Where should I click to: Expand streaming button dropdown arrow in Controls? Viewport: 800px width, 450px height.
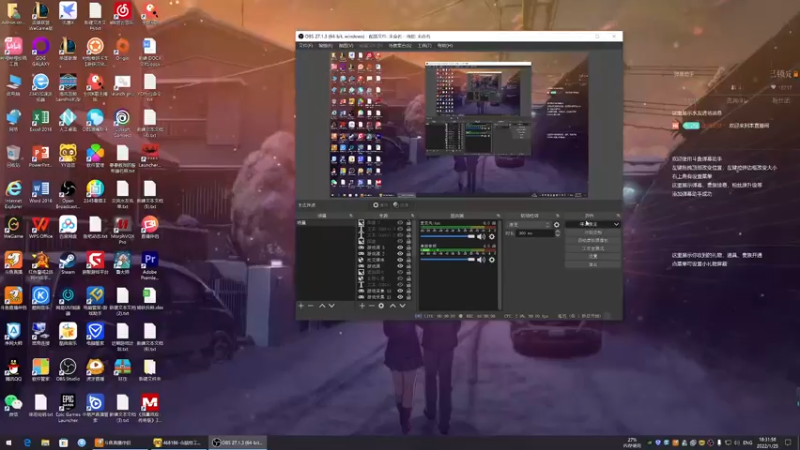click(x=616, y=224)
